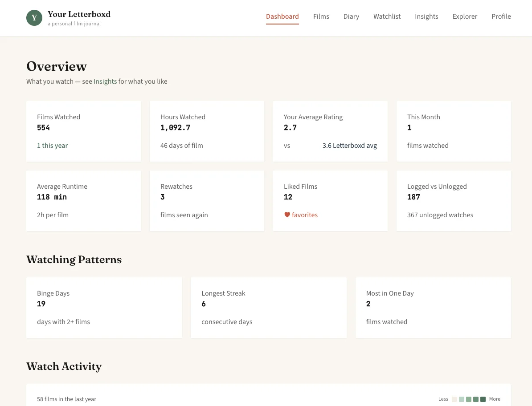Select the Films Watched stat card

83,131
